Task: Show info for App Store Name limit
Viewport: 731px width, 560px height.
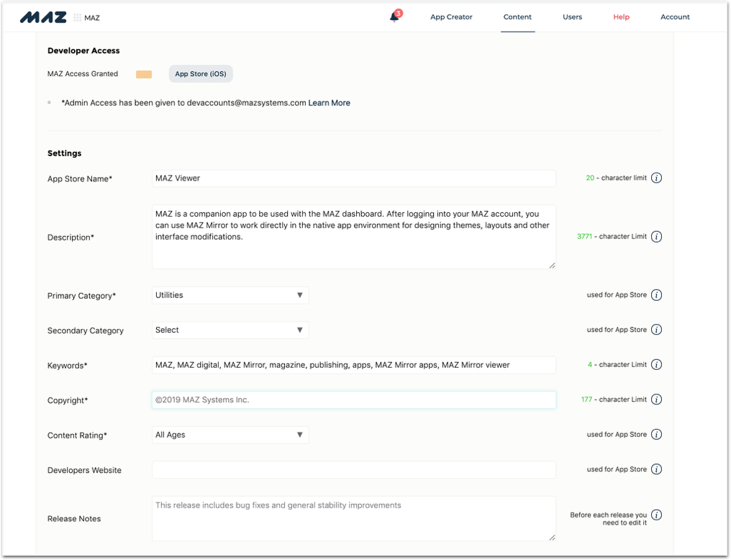Action: pyautogui.click(x=656, y=178)
